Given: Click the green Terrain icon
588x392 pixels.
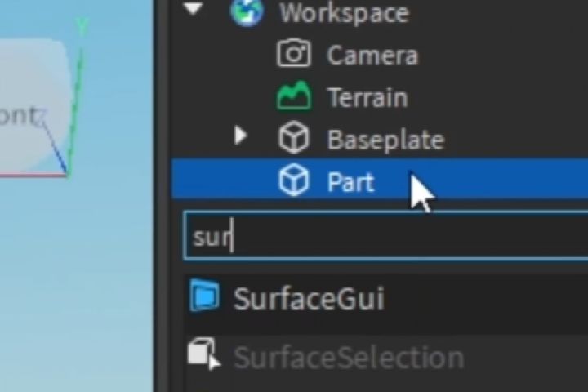Looking at the screenshot, I should [294, 97].
